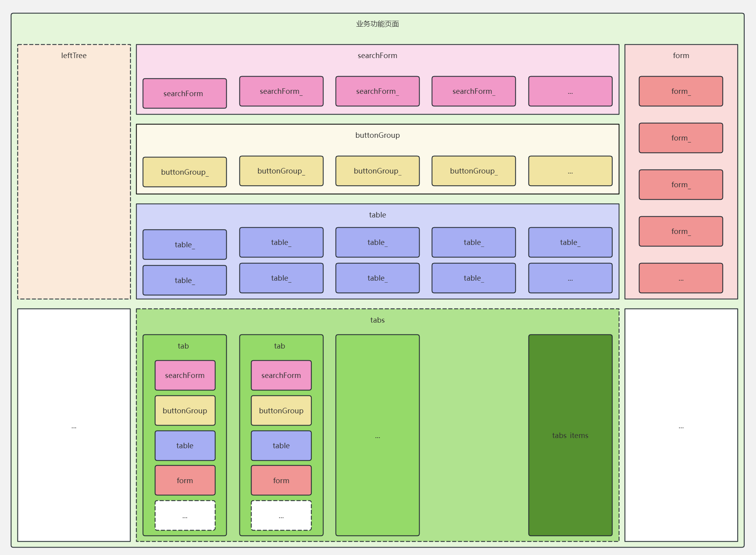Click the form box inside second tab
The height and width of the screenshot is (555, 756).
coord(281,480)
